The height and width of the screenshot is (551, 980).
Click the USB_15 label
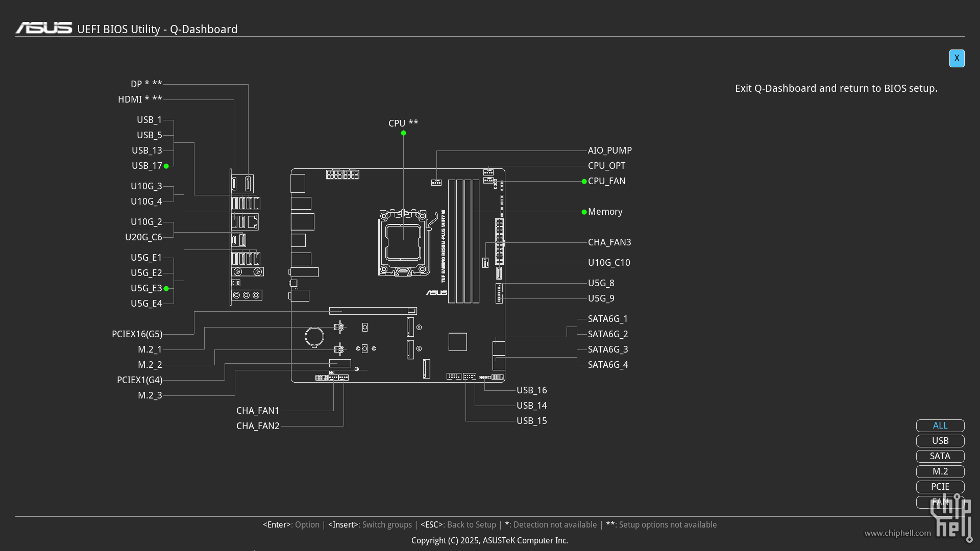click(531, 421)
